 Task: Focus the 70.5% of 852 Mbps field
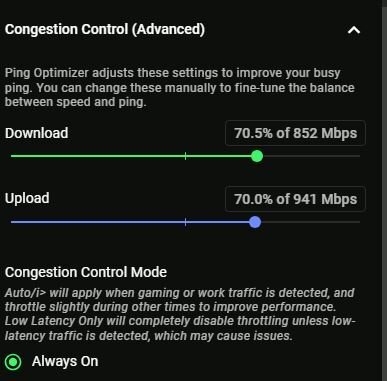click(x=295, y=133)
